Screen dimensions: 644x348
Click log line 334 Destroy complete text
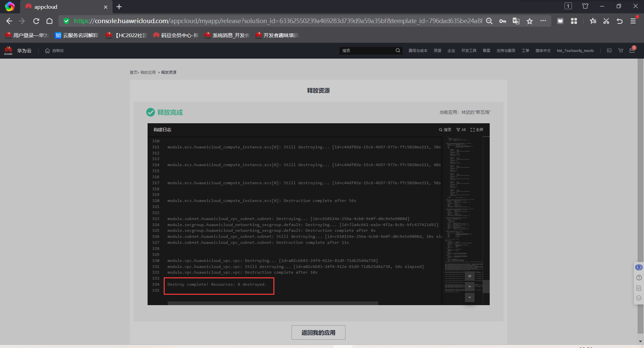point(217,284)
